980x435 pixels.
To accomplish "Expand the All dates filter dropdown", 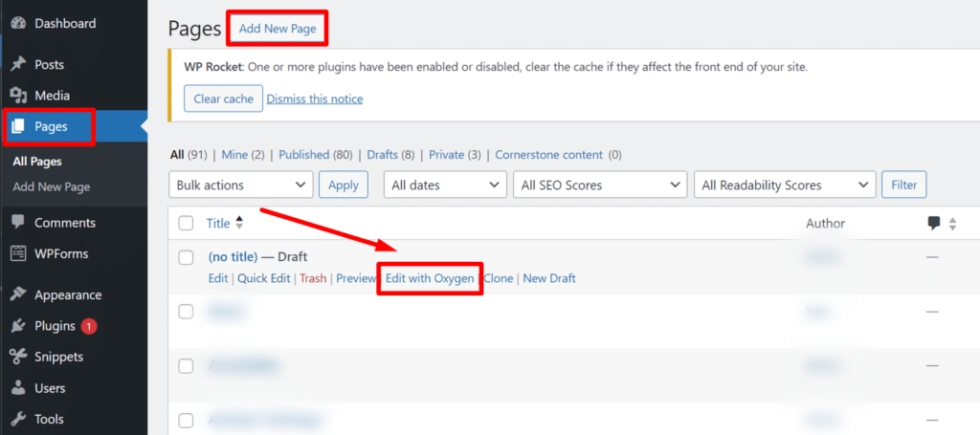I will [445, 185].
